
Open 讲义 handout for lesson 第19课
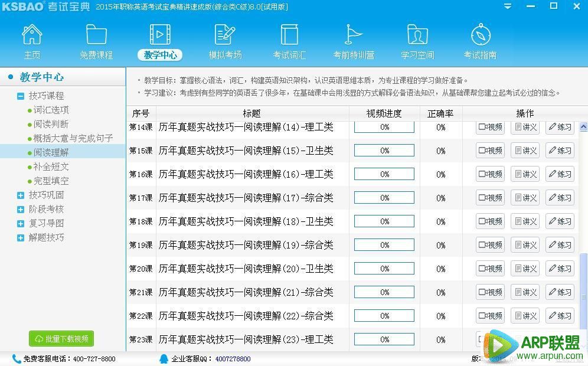pyautogui.click(x=525, y=245)
